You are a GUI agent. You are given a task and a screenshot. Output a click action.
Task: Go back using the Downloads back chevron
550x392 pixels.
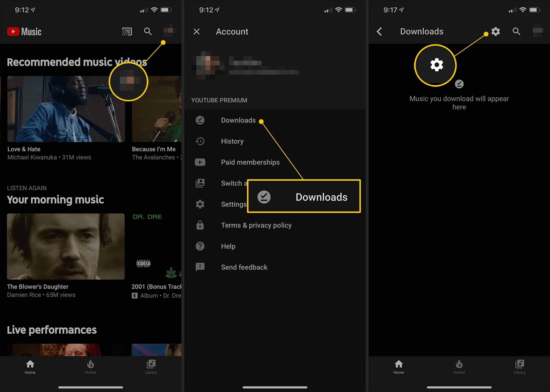click(x=379, y=32)
